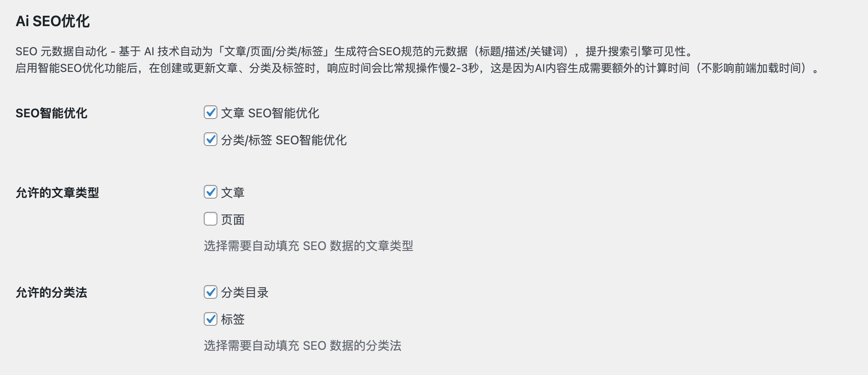Click the Ai SEO优化 page heading
Image resolution: width=868 pixels, height=375 pixels.
tap(53, 21)
